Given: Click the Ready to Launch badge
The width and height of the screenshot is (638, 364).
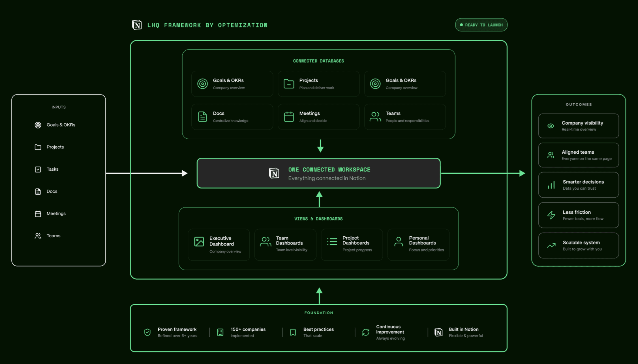Looking at the screenshot, I should tap(481, 25).
